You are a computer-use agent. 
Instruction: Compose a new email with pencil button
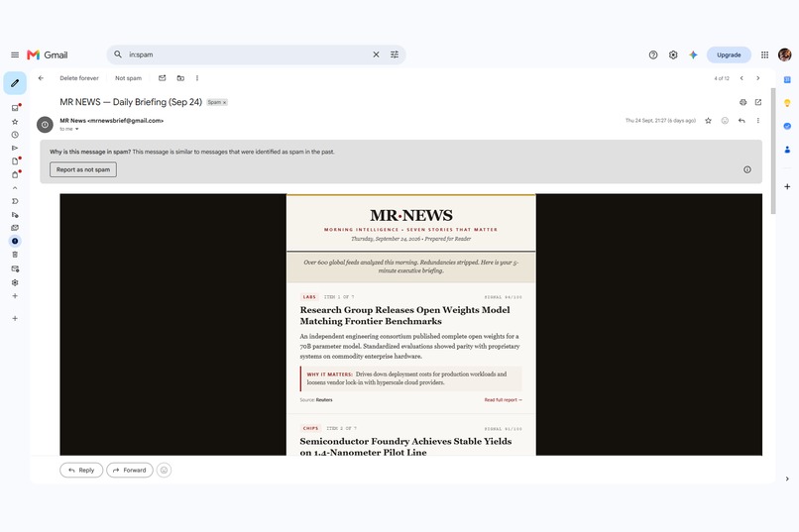coord(15,83)
